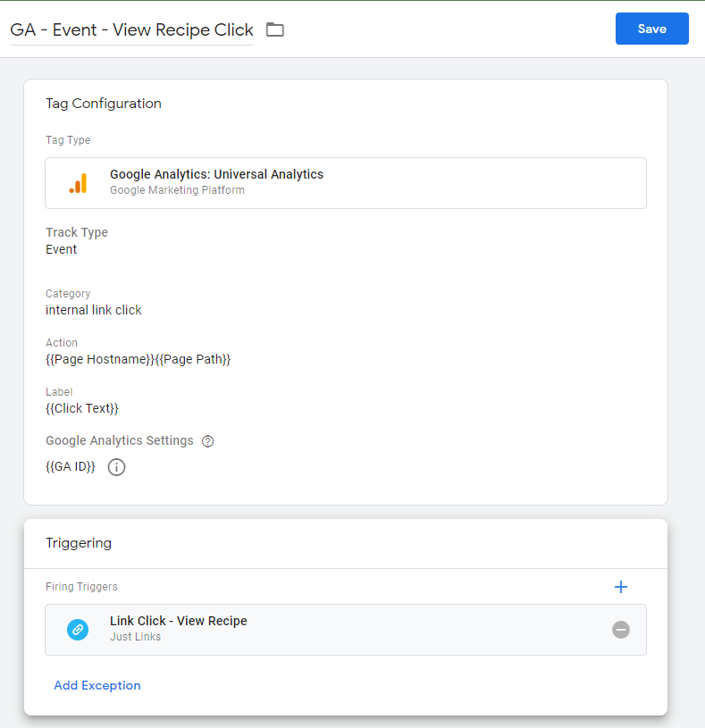Click the folder icon beside the tag name
The width and height of the screenshot is (705, 728).
coord(275,29)
